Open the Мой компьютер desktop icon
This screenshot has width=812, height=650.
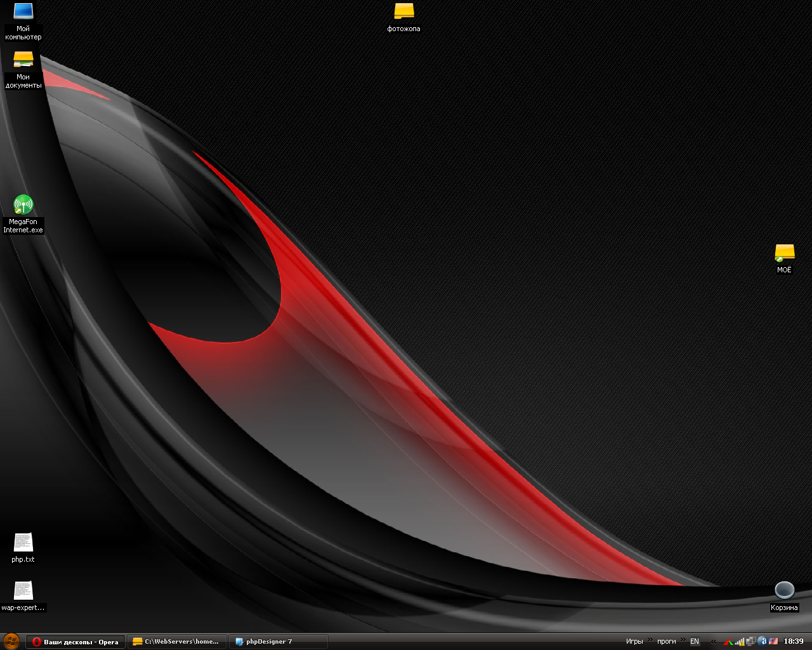tap(23, 11)
